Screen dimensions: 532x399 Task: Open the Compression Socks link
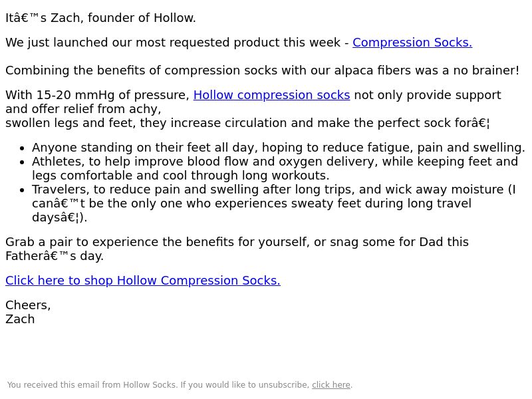pos(412,43)
